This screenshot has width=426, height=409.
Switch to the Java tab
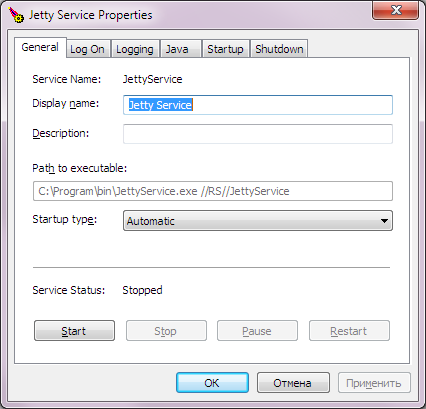pyautogui.click(x=181, y=49)
